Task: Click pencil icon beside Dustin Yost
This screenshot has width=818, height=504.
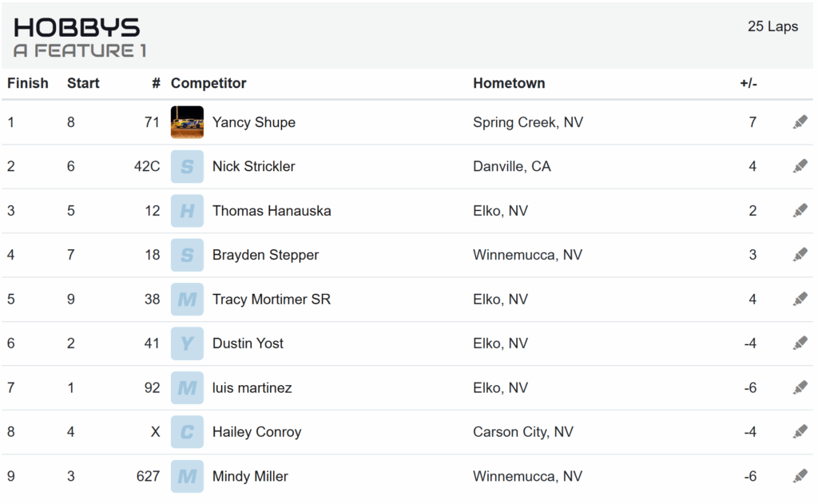Action: coord(800,343)
